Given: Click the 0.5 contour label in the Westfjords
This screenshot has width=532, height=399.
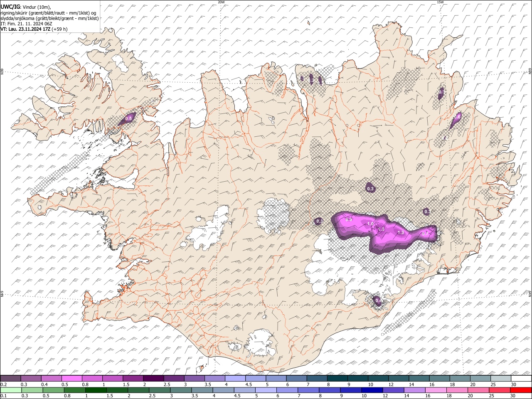Looking at the screenshot, I should [x=128, y=118].
